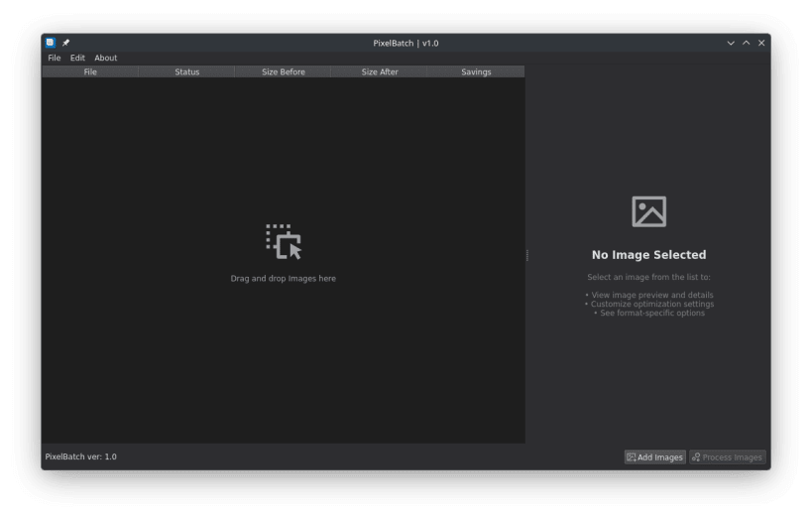This screenshot has height=519, width=812.
Task: Click the drag-and-drop selection icon
Action: coord(284,241)
